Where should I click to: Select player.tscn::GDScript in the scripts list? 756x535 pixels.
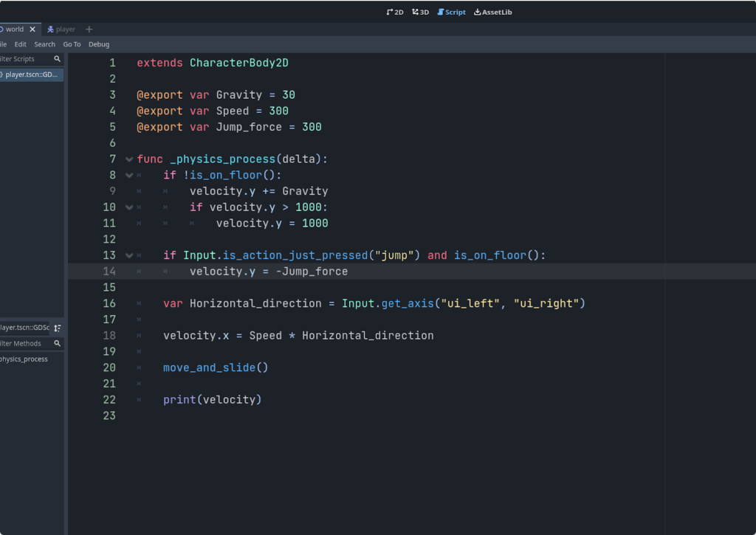pos(30,75)
